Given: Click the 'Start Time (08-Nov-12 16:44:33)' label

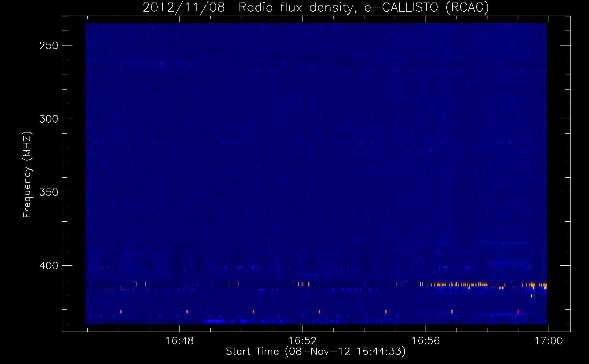Looking at the screenshot, I should click(x=316, y=352).
